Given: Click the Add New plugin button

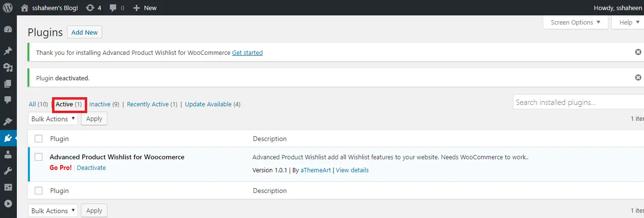Looking at the screenshot, I should pyautogui.click(x=84, y=32).
